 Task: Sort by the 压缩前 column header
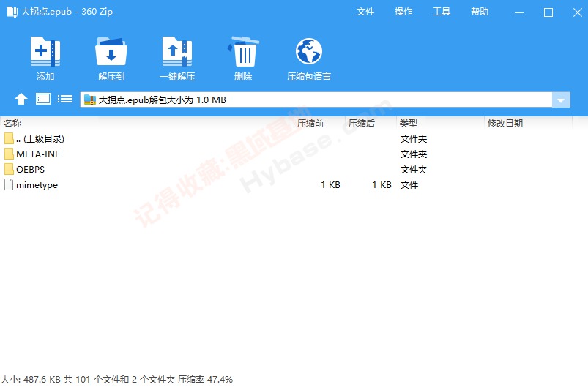(x=310, y=123)
